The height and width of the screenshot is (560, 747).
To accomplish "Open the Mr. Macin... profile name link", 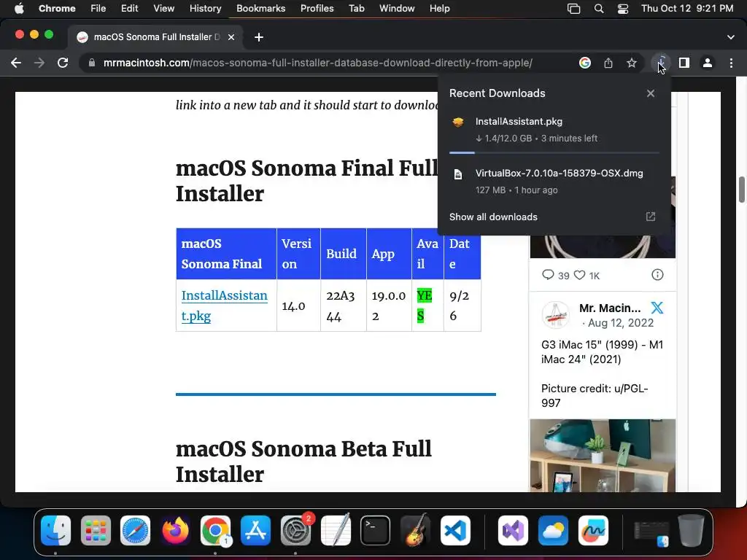I will 610,308.
